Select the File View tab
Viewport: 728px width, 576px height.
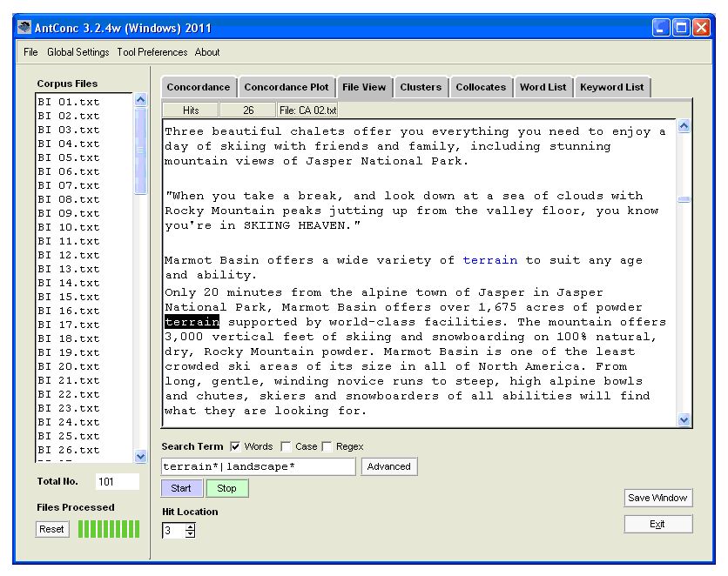(364, 87)
